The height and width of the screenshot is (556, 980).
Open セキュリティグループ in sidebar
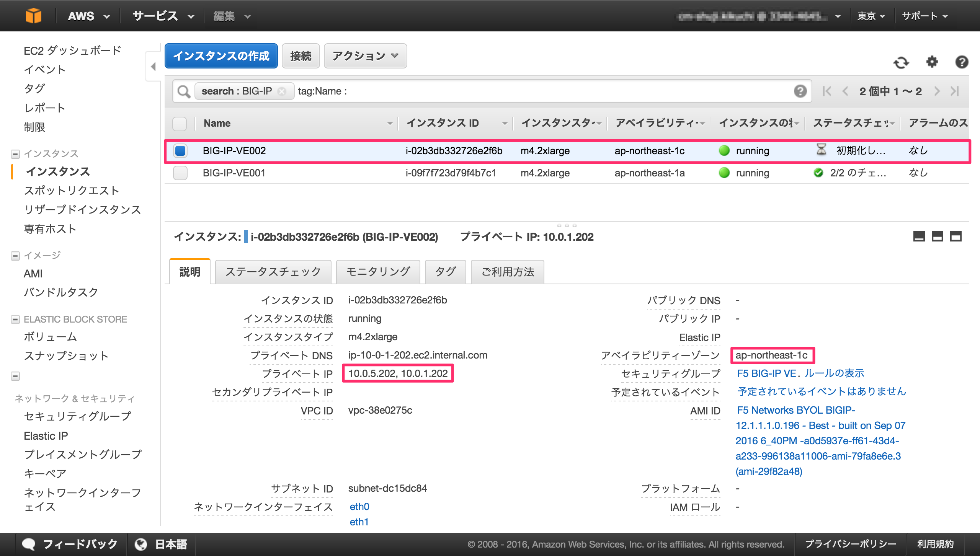77,416
